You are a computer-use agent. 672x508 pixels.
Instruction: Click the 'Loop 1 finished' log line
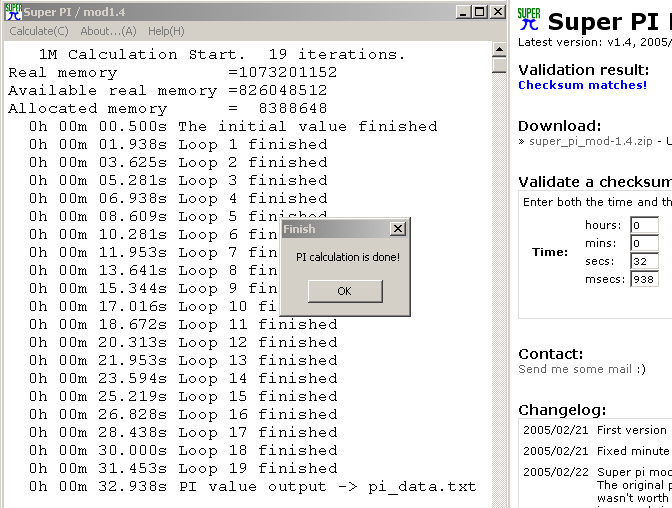pyautogui.click(x=178, y=144)
